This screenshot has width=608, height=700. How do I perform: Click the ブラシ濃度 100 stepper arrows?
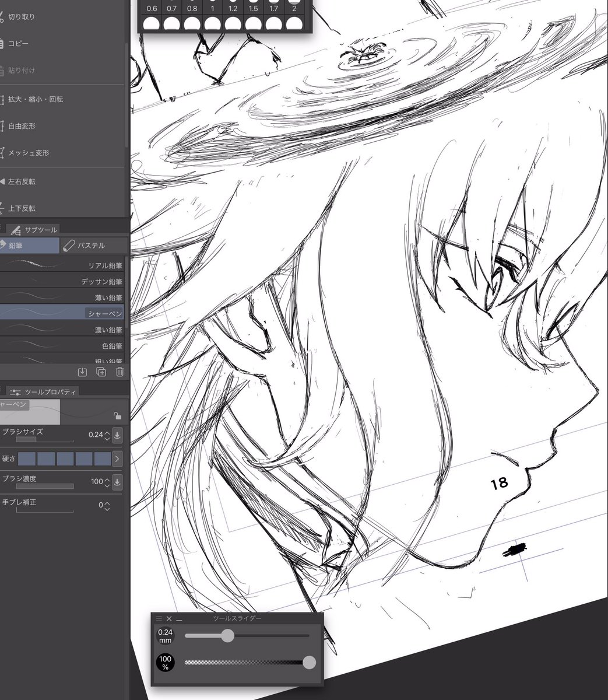[107, 482]
